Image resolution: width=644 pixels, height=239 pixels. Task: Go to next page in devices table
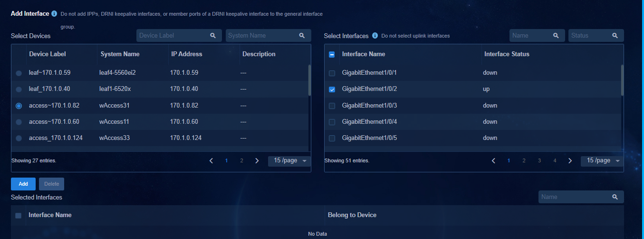point(257,160)
